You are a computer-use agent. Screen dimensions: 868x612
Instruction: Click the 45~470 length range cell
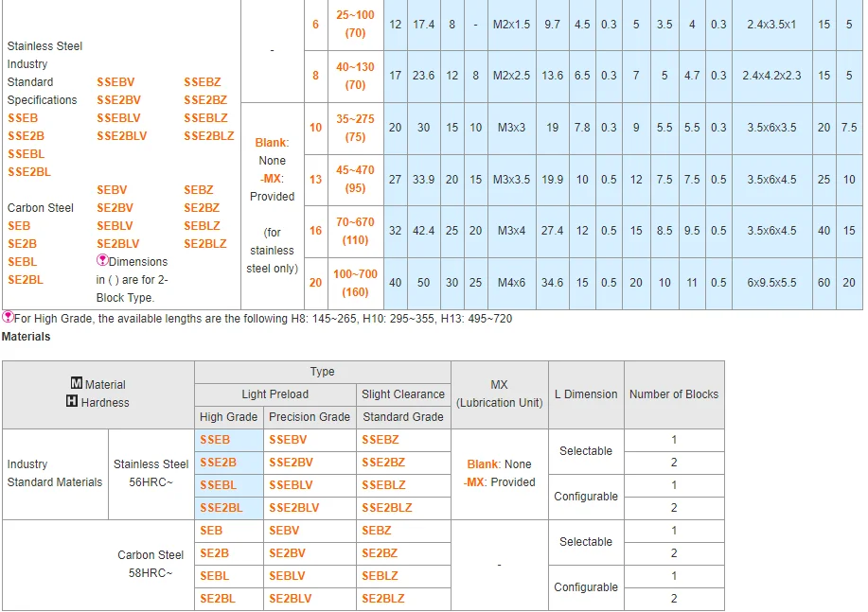pos(355,170)
